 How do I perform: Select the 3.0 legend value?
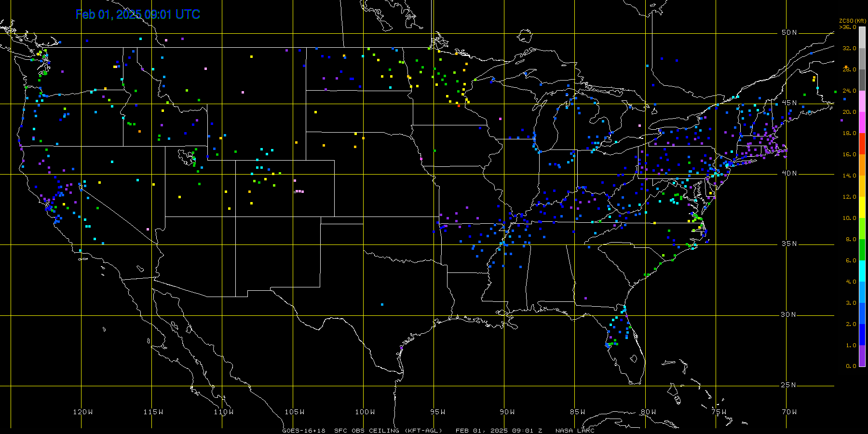[851, 303]
